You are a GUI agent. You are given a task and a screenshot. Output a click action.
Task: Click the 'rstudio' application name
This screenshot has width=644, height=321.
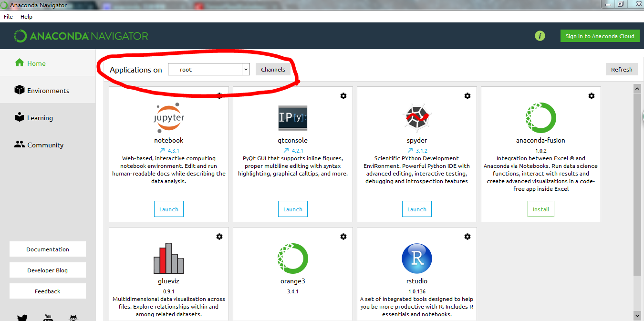pyautogui.click(x=416, y=281)
